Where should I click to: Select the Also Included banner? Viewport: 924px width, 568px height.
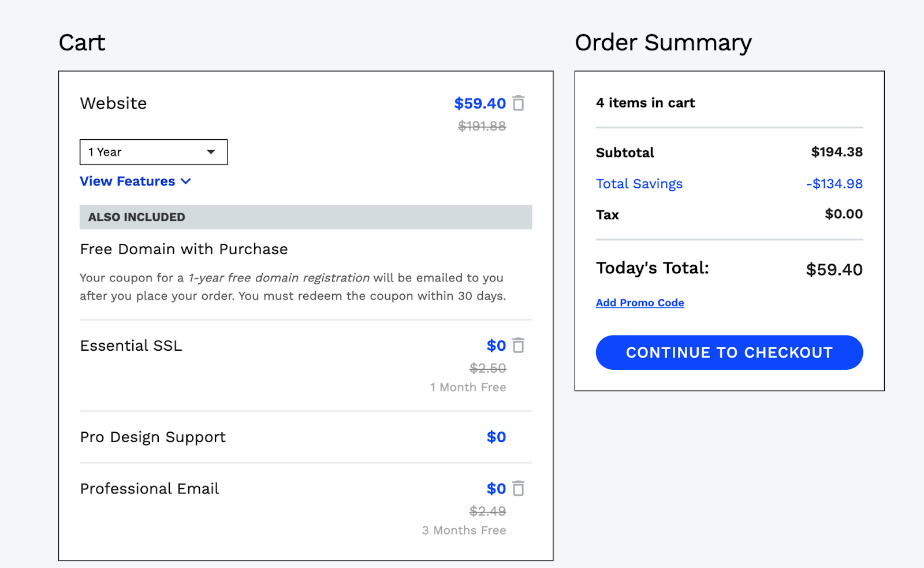coord(305,217)
